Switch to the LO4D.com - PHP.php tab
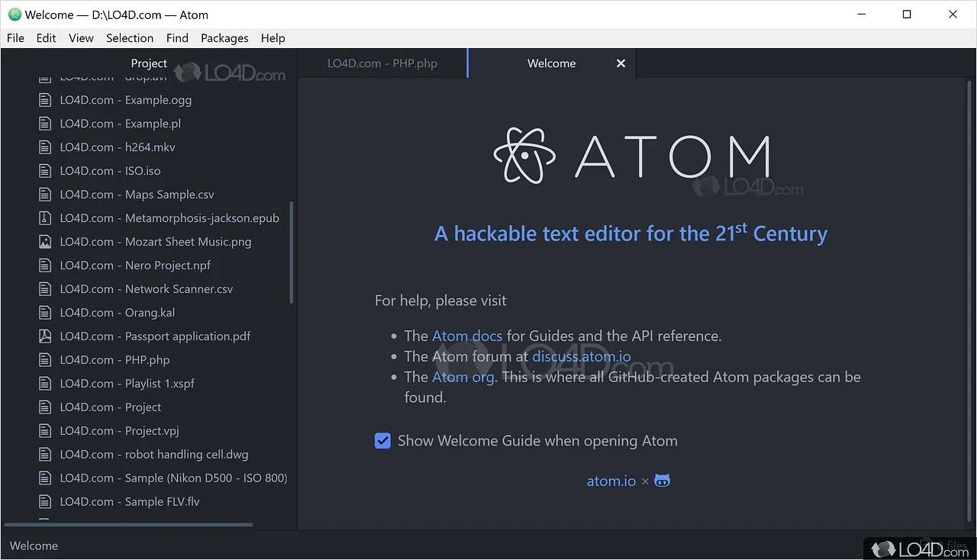This screenshot has height=560, width=977. pyautogui.click(x=382, y=63)
